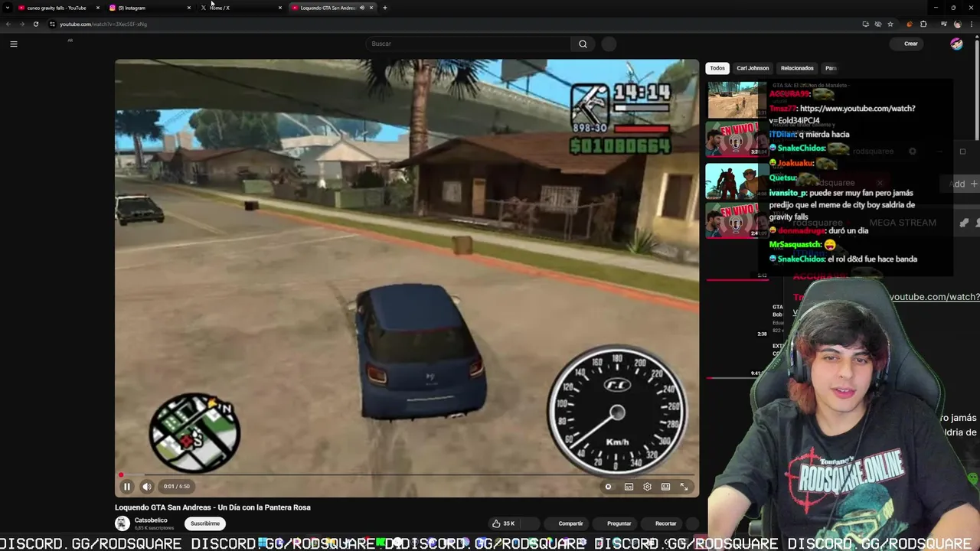
Task: Close the Home / X browser tab
Action: tap(279, 8)
